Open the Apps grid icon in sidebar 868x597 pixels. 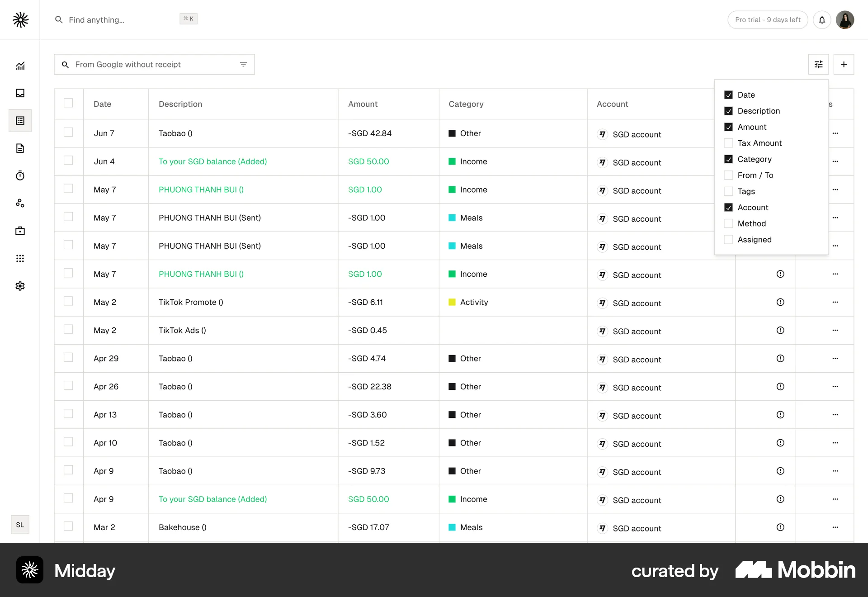[x=20, y=258]
